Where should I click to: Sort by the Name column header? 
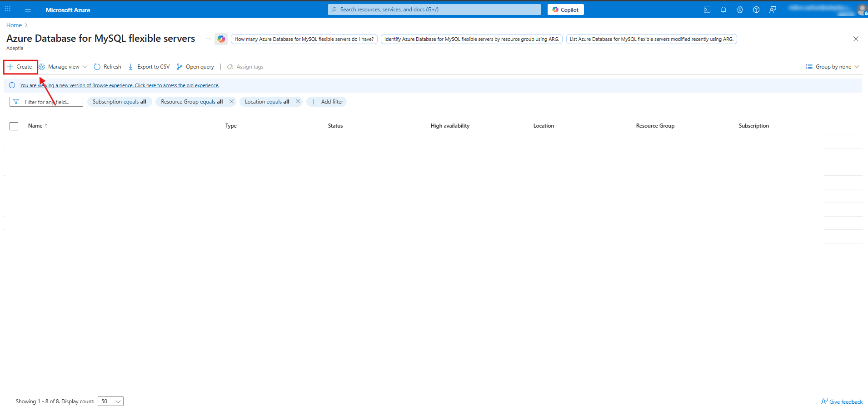(35, 126)
